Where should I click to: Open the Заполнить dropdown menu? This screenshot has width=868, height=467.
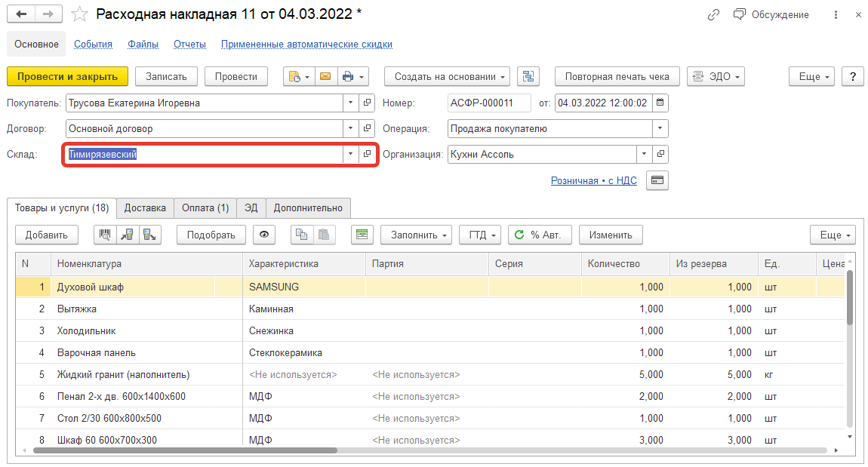pos(417,235)
